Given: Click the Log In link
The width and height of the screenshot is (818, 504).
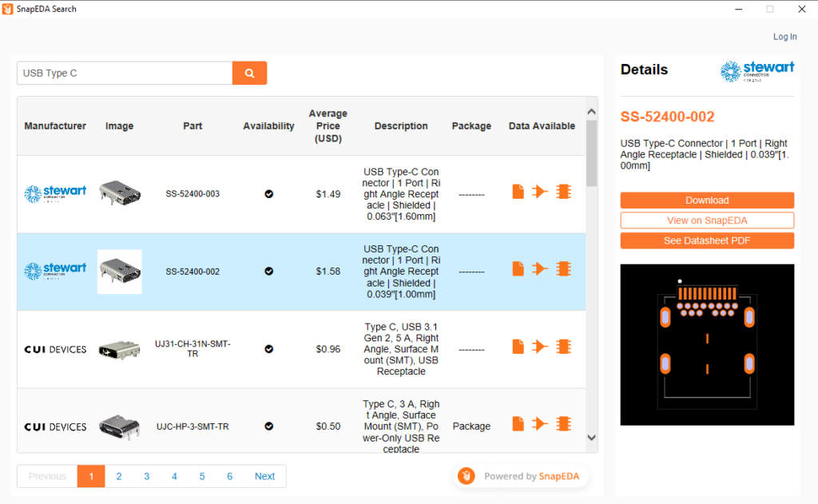Looking at the screenshot, I should pos(784,37).
